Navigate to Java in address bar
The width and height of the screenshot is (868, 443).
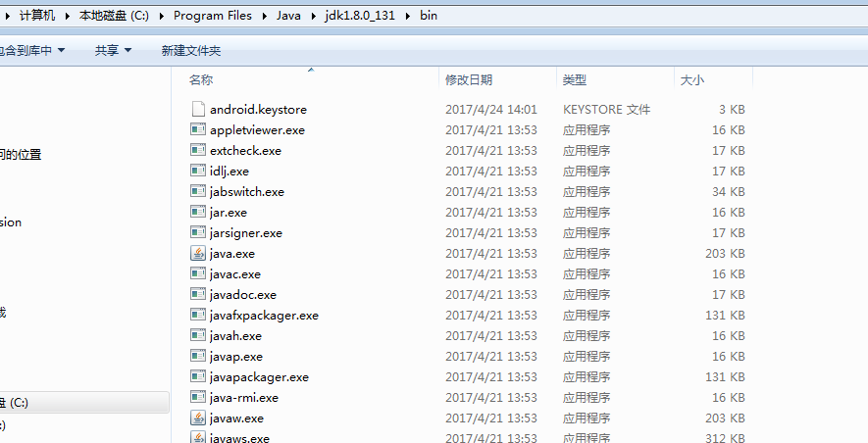pos(289,16)
